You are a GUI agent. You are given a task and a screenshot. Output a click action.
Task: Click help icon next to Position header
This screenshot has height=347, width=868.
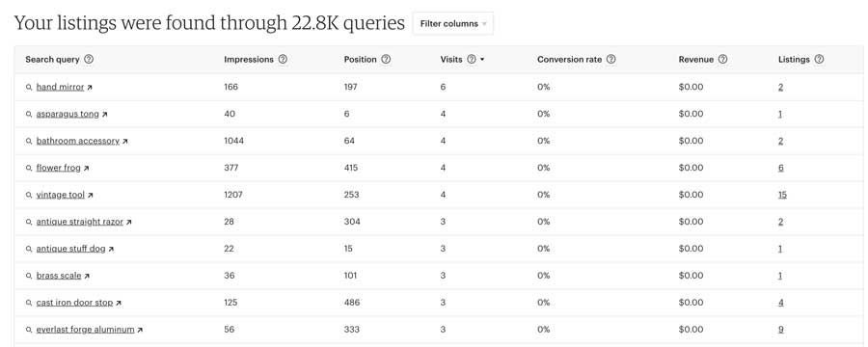pos(386,59)
